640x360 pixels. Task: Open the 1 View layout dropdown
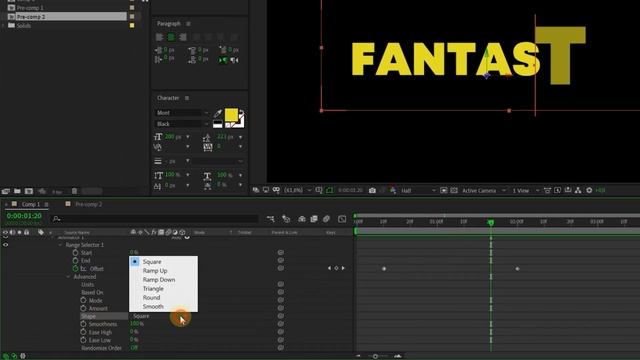tap(526, 191)
